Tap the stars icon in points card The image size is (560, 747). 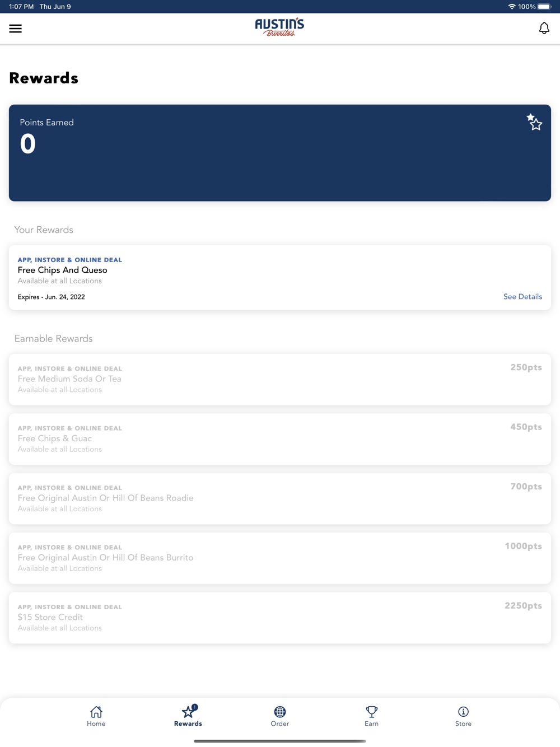pyautogui.click(x=534, y=122)
